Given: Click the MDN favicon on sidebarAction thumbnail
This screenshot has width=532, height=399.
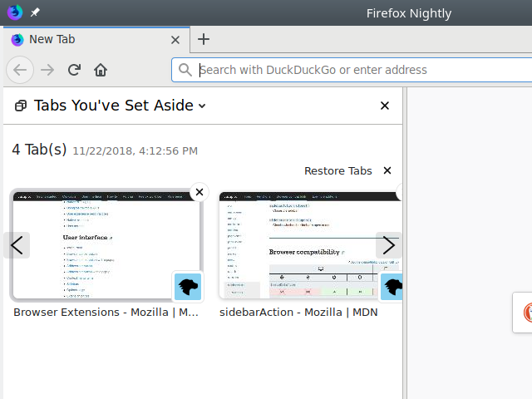Looking at the screenshot, I should click(392, 287).
